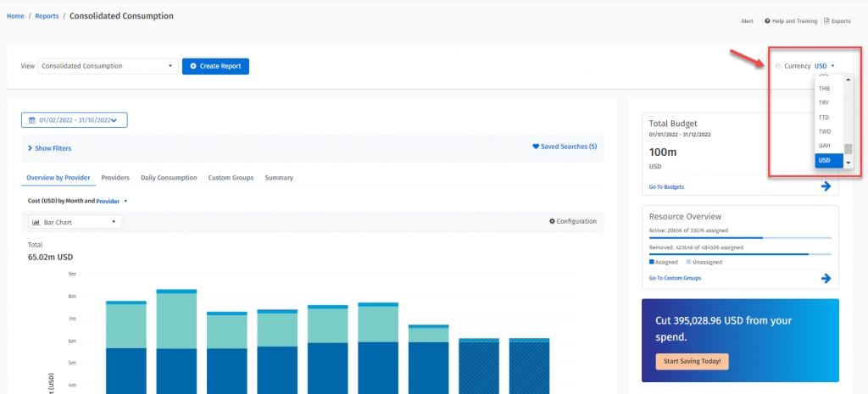Expand the Show Filters section
Image resolution: width=868 pixels, height=394 pixels.
pyautogui.click(x=49, y=148)
